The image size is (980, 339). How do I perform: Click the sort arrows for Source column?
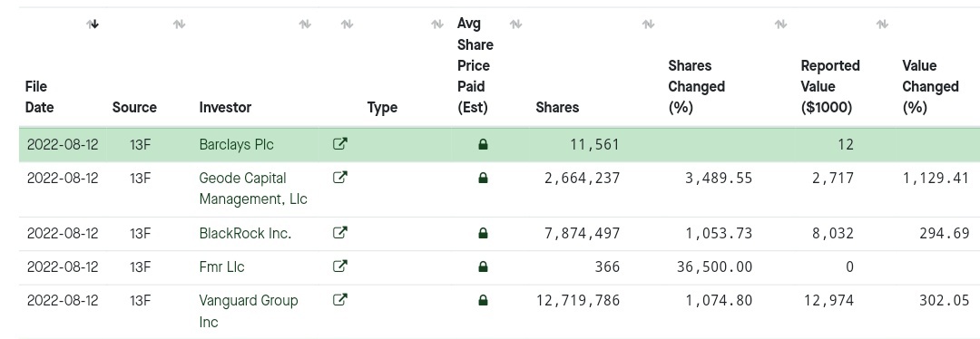(180, 24)
